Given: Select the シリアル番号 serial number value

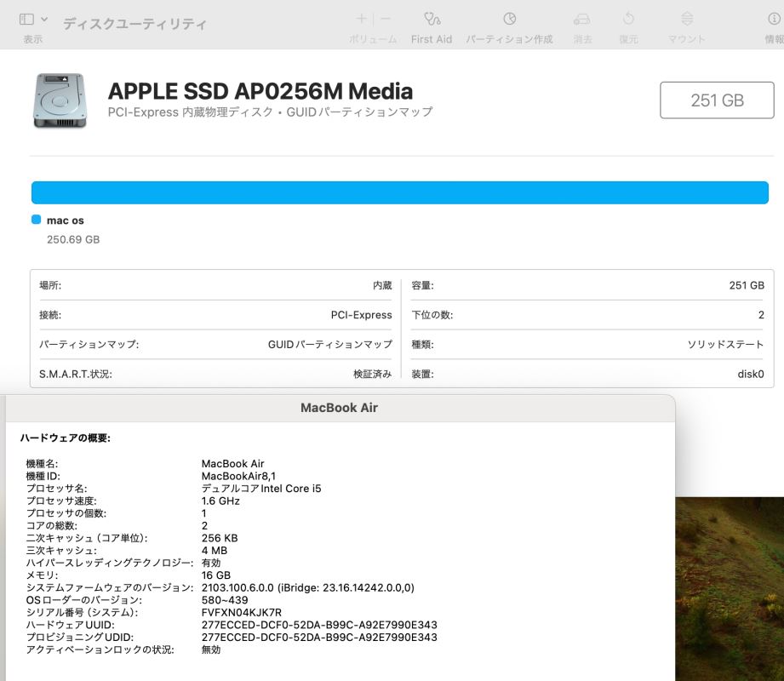Looking at the screenshot, I should click(241, 612).
